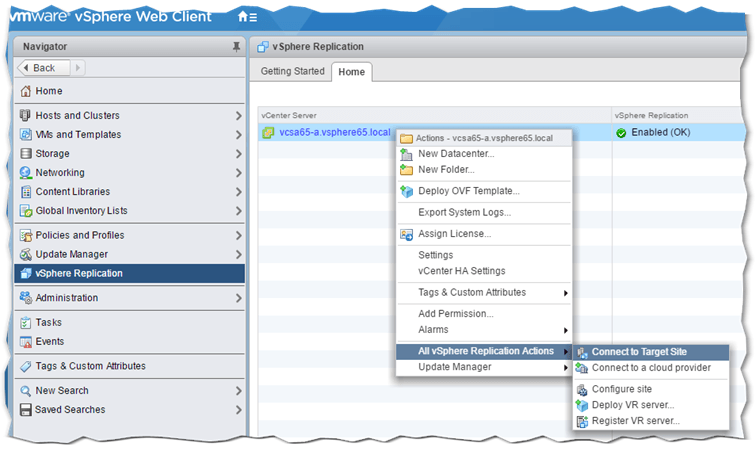Click the Update Manager icon in Navigator

pyautogui.click(x=26, y=254)
